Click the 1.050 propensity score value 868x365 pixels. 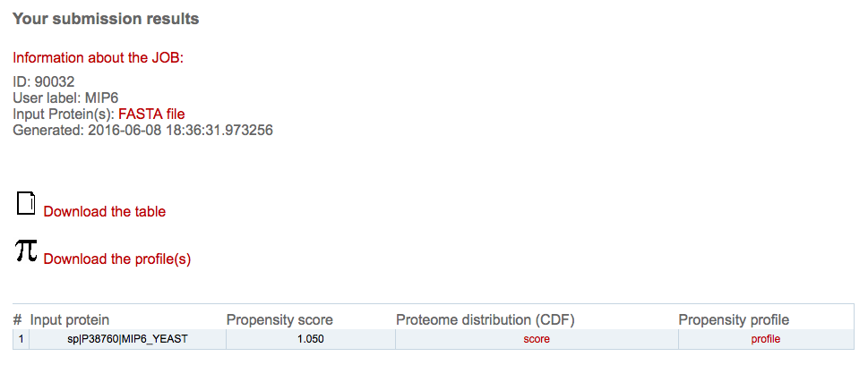[311, 339]
